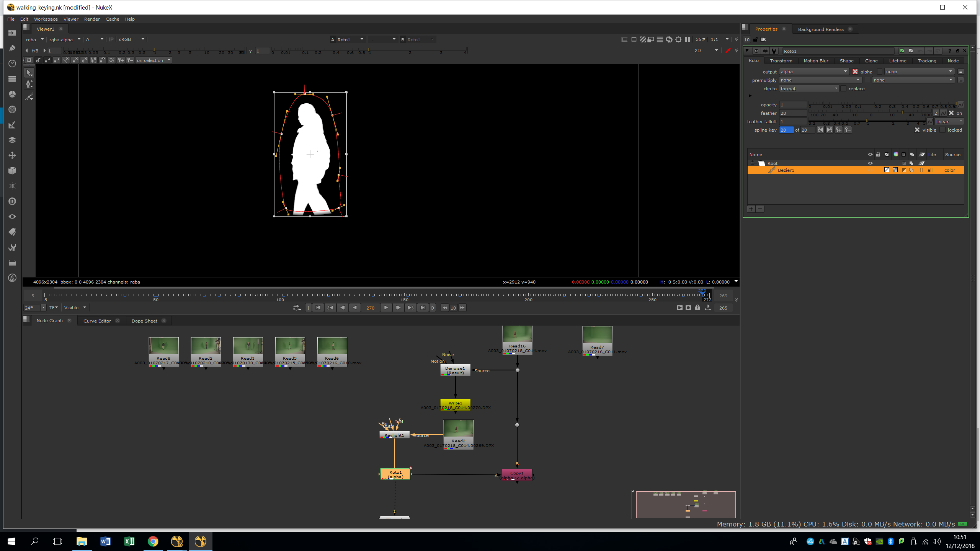Open Chrome from the taskbar
The width and height of the screenshot is (980, 551).
153,541
